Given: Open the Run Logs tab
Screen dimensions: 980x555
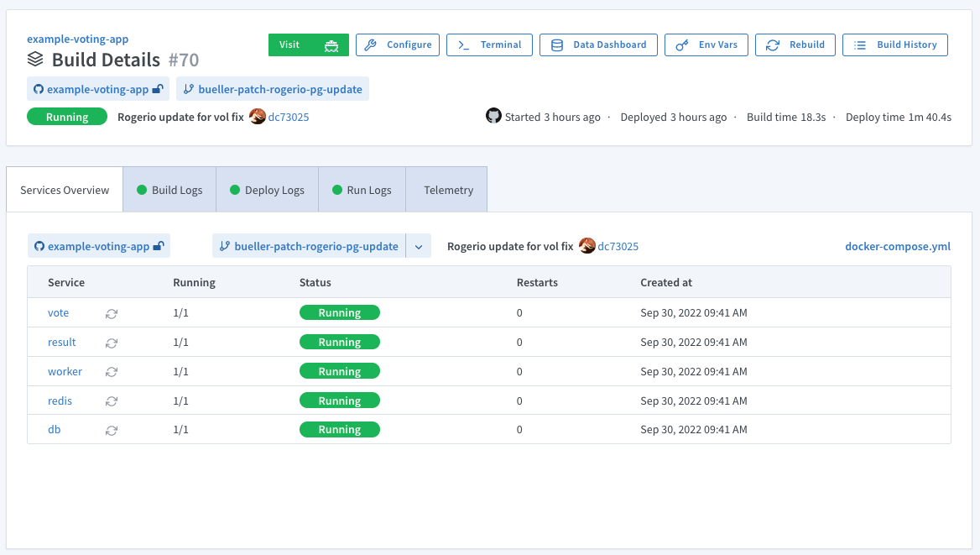Looking at the screenshot, I should point(362,190).
